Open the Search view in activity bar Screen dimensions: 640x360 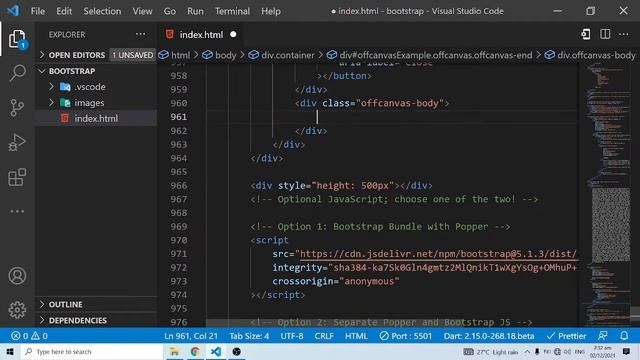pyautogui.click(x=17, y=73)
